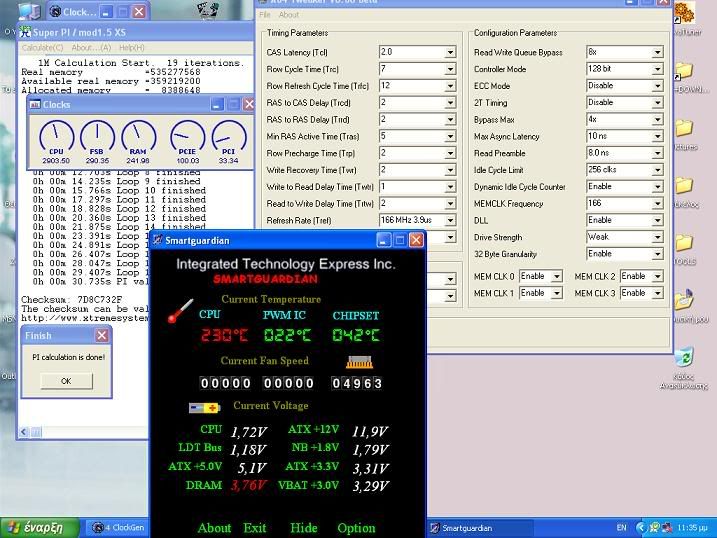Click the chipset heatsink fan icon

point(359,362)
